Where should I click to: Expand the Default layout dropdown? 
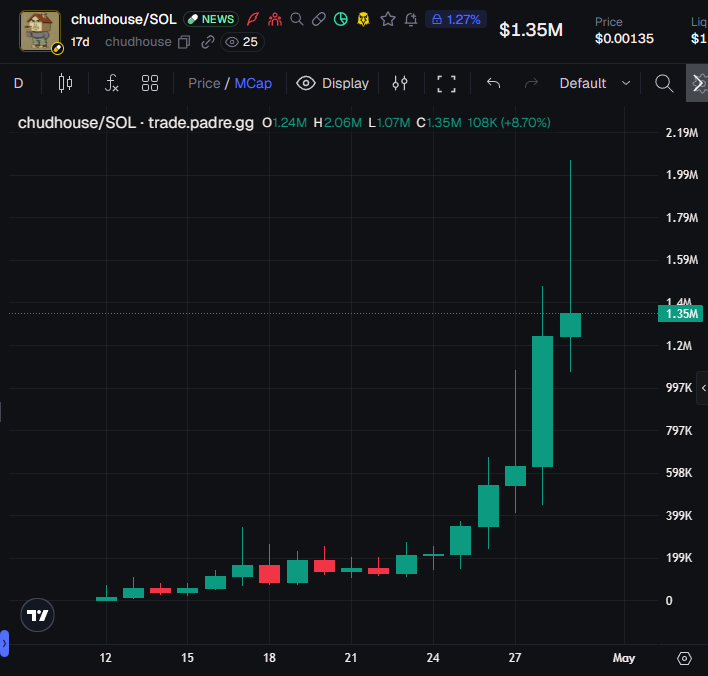coord(595,84)
